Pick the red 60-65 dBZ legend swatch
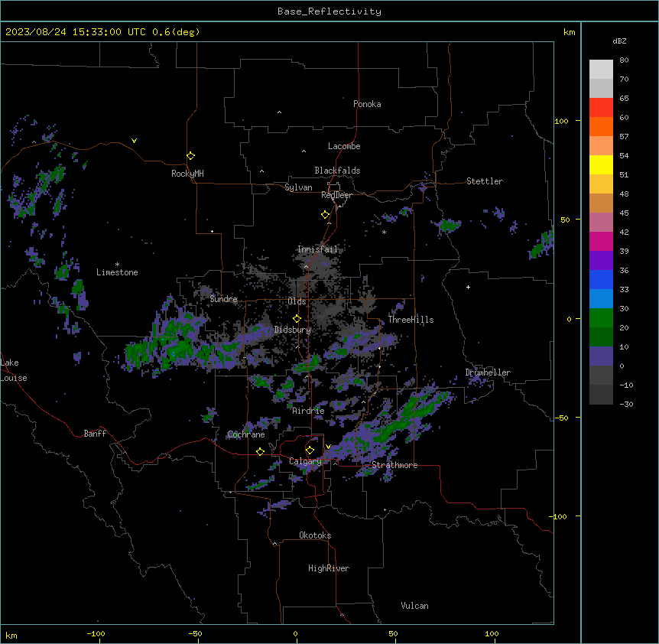Viewport: 659px width, 644px height. click(x=601, y=107)
